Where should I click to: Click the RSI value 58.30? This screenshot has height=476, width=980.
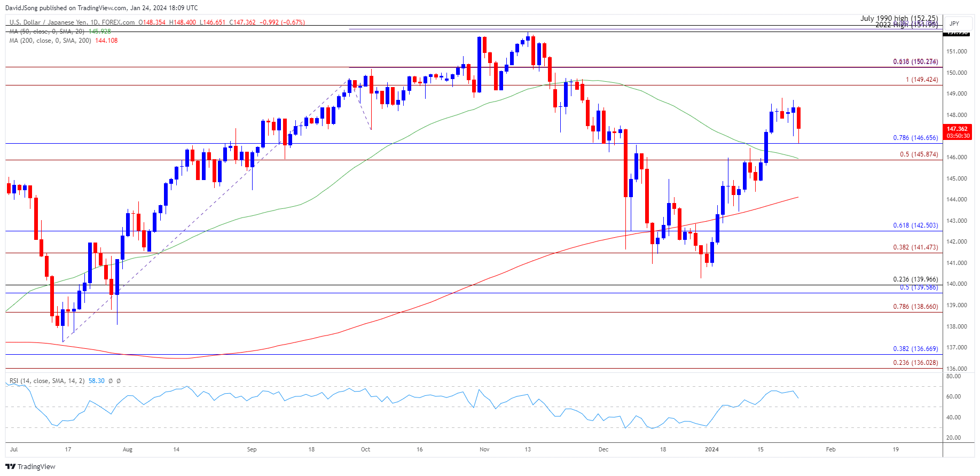(96, 381)
